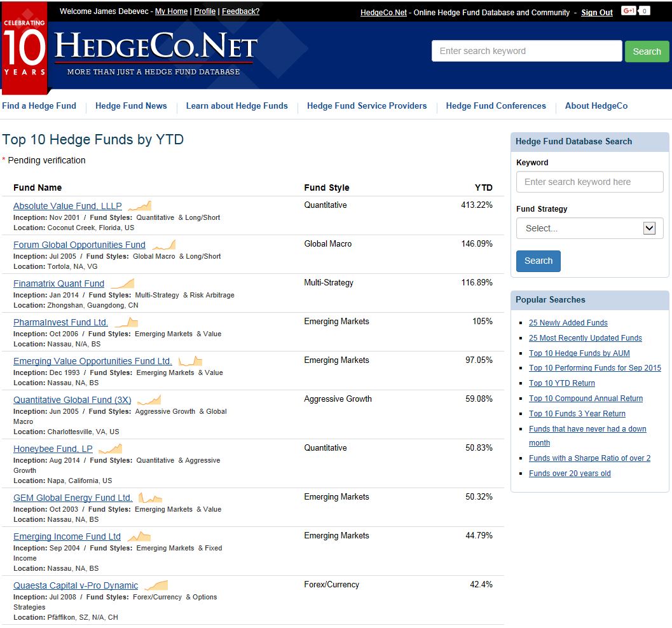This screenshot has height=628, width=672.
Task: Click the Global Macro fund style cell
Action: coord(327,243)
